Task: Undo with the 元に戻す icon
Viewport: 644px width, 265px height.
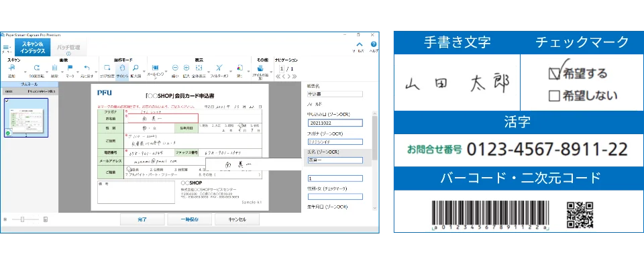Action: (x=87, y=68)
